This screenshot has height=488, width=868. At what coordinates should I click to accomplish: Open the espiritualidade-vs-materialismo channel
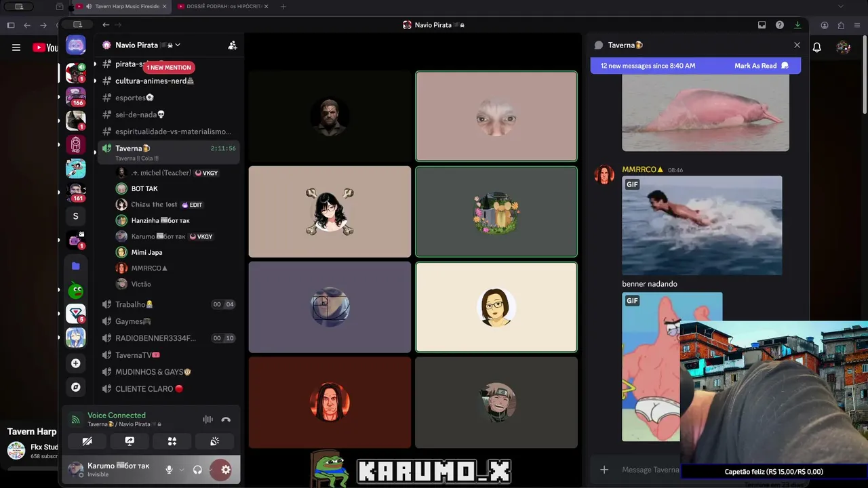tap(168, 131)
